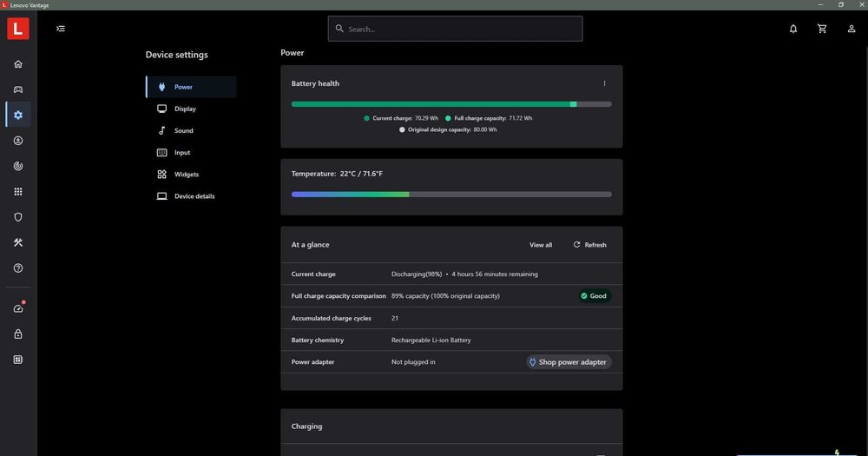Click the Widgets grid icon
The height and width of the screenshot is (456, 868).
[x=161, y=175]
